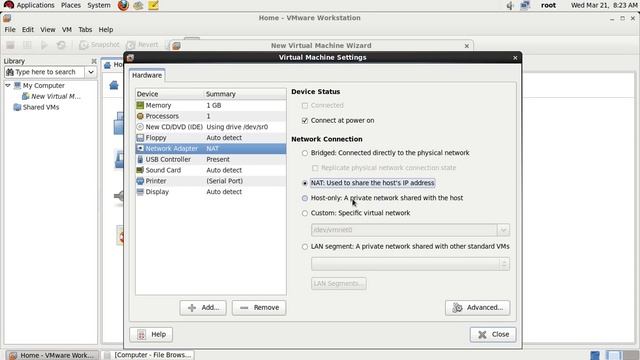Screen dimensions: 640x360
Task: Click the Snapshot toolbar button
Action: 99,45
